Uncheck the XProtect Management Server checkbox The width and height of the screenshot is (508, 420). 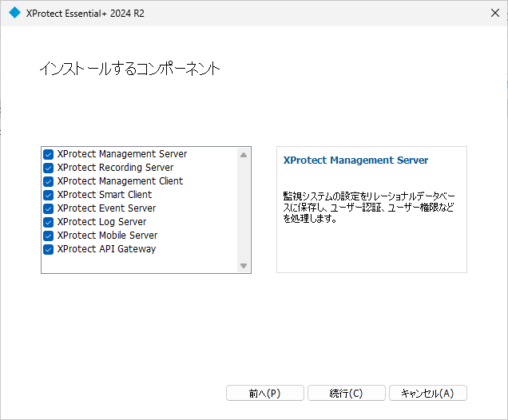(48, 154)
